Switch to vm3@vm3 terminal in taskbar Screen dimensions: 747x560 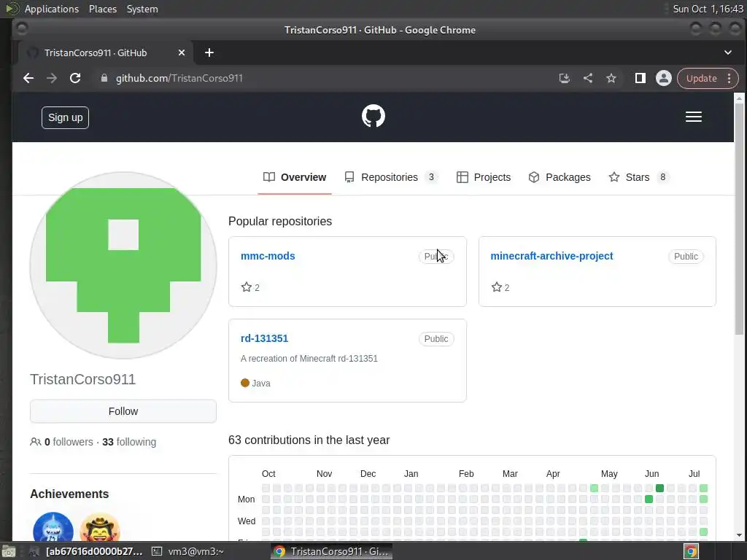[187, 551]
